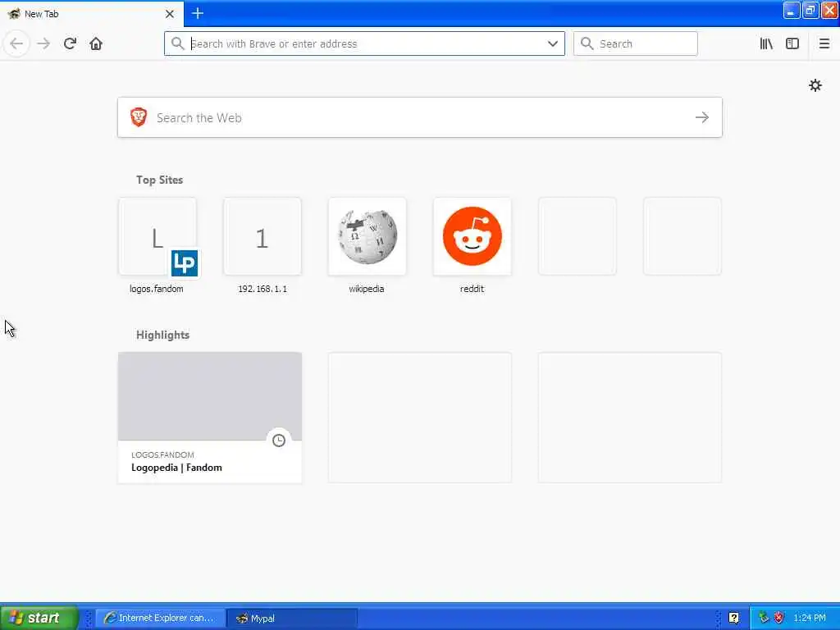
Task: Click the Top Sites section heading
Action: point(160,180)
